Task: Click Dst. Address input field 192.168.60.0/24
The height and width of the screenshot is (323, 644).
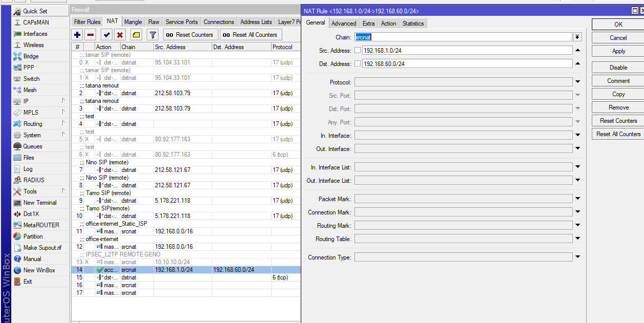Action: [x=467, y=63]
